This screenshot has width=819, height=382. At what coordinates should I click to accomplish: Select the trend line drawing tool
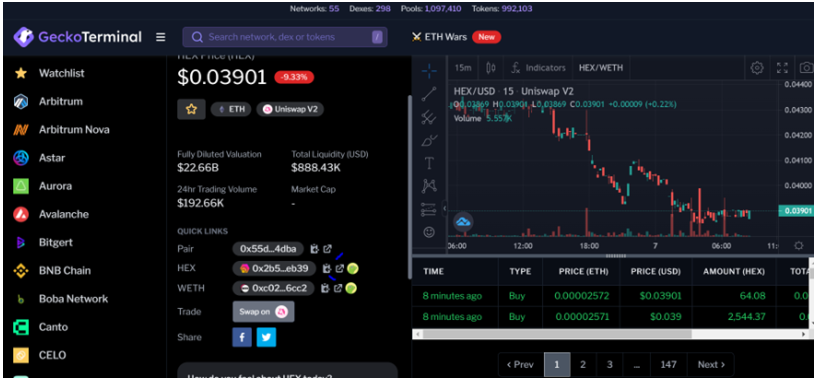click(429, 94)
